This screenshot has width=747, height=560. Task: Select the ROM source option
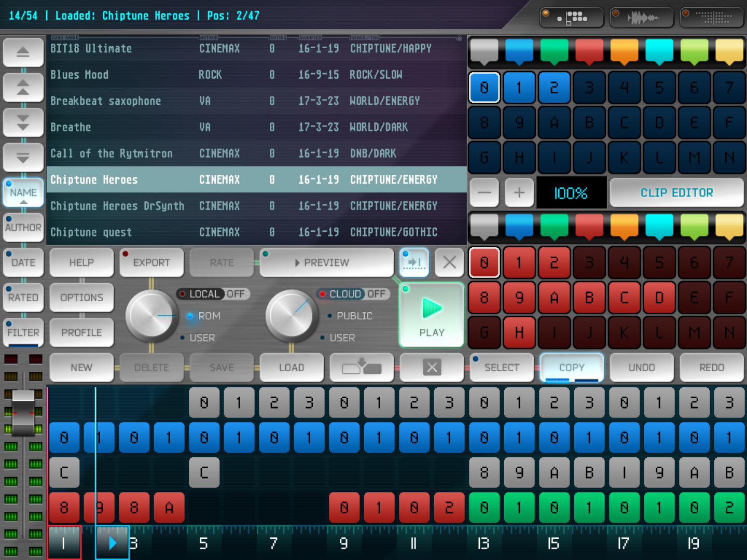coord(209,316)
